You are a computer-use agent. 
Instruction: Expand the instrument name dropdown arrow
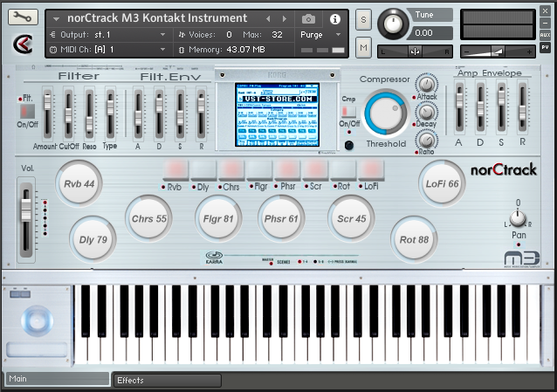pyautogui.click(x=57, y=18)
